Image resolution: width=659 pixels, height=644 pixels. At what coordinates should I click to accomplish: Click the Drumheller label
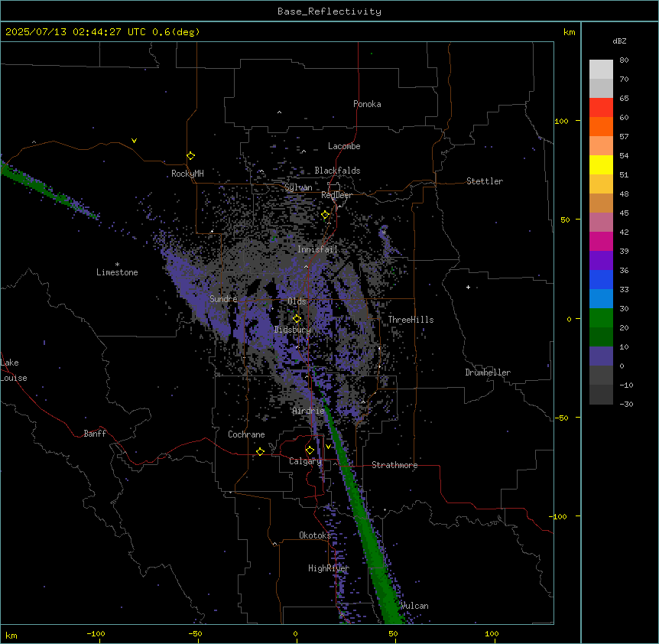488,372
